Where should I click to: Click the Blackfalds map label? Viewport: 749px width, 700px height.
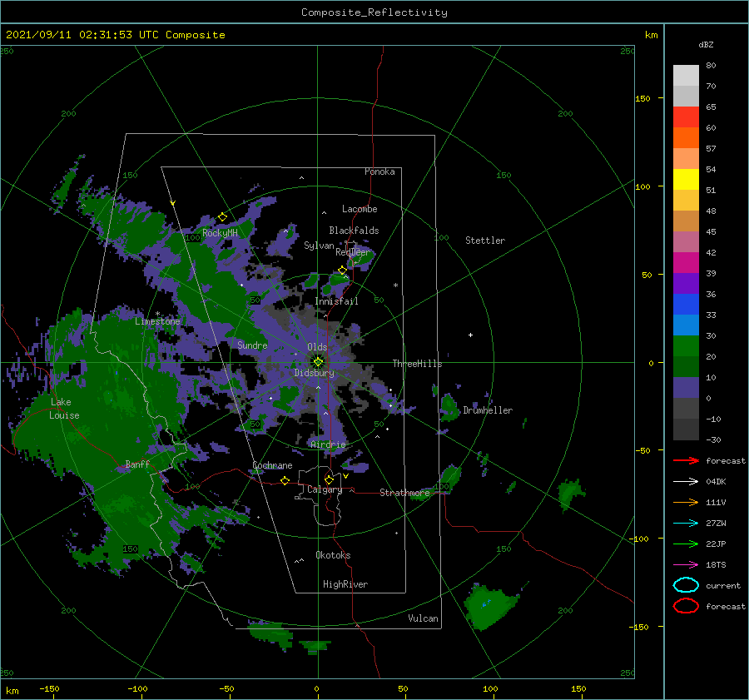(354, 231)
